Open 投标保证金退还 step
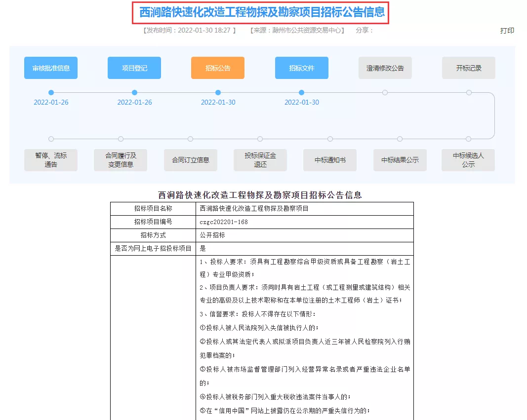Viewport: 527px width, 420px height. (260, 160)
